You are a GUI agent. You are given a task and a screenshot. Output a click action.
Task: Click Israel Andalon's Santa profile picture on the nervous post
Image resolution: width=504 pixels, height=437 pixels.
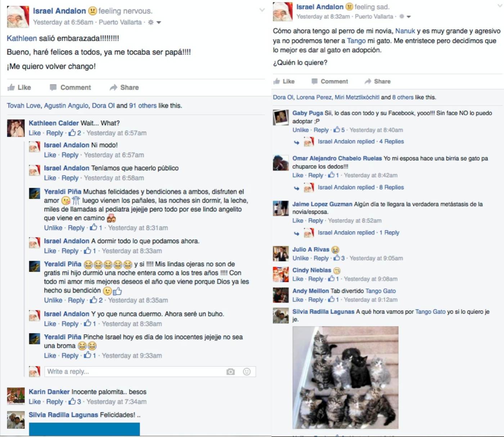(x=18, y=17)
